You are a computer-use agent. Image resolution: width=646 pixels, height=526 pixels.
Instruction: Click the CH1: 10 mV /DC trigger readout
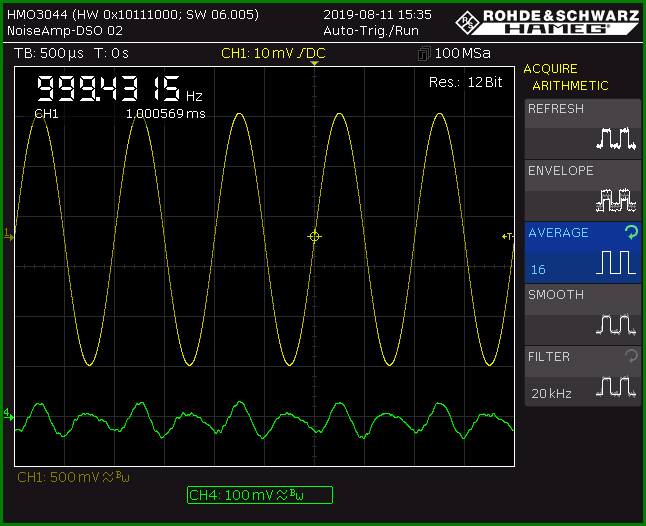pos(273,53)
